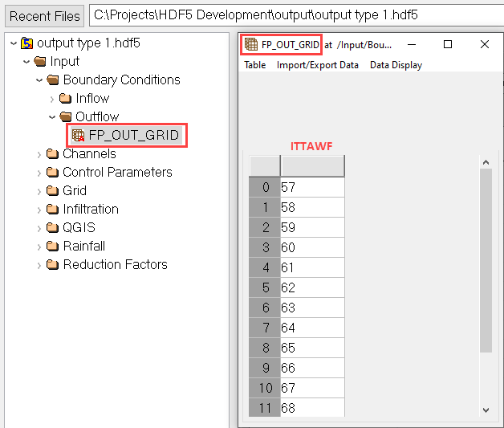
Task: Collapse the Outflow group
Action: point(52,116)
